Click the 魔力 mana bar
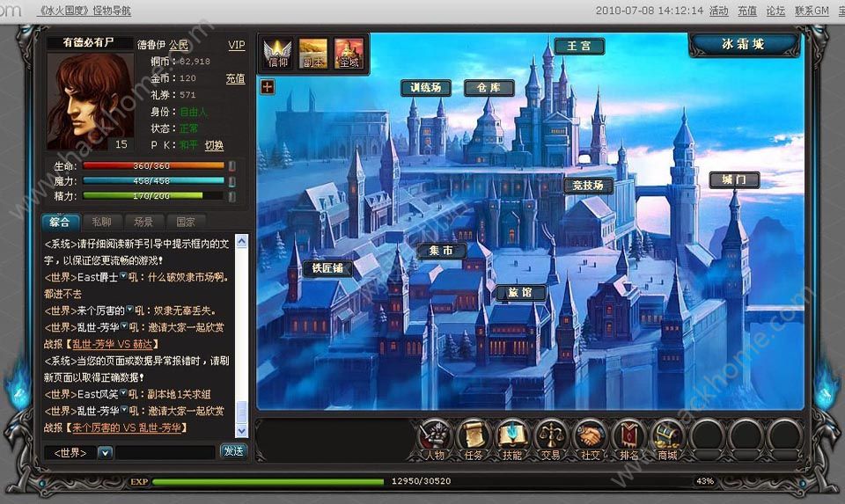This screenshot has height=504, width=845. 153,181
